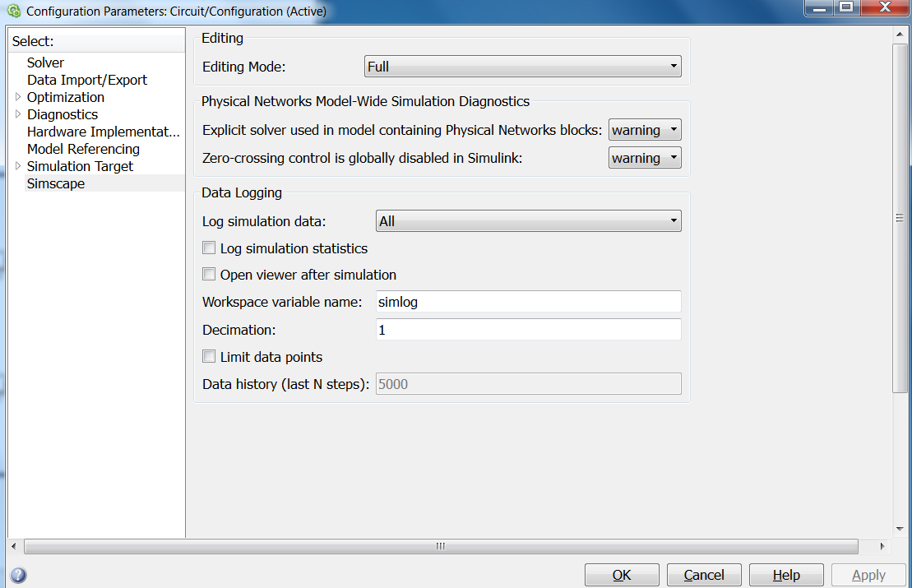Open the Optimization category
The image size is (912, 588).
coord(66,97)
